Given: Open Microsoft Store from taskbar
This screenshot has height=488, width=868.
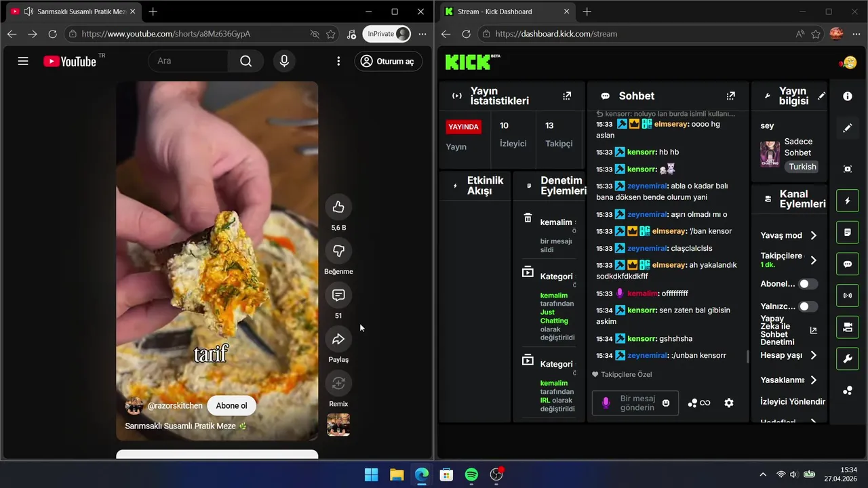Looking at the screenshot, I should 446,474.
